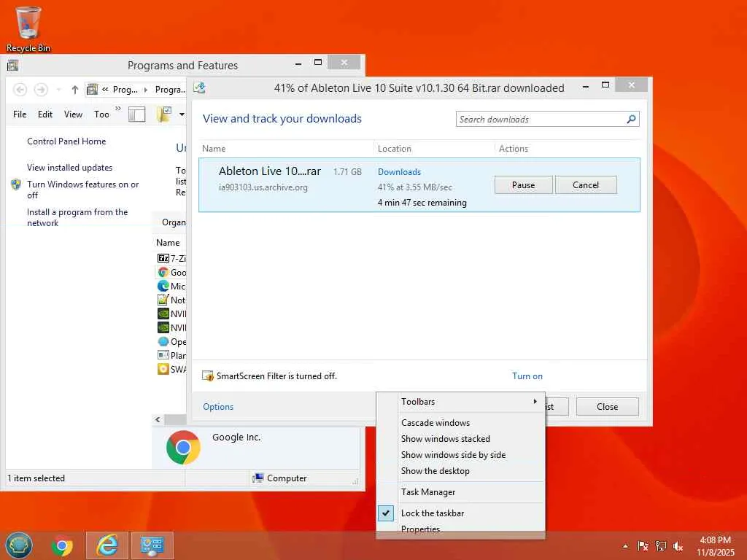Screen dimensions: 747x560
Task: Expand the Prog... breadcrumb arrow
Action: pos(145,90)
